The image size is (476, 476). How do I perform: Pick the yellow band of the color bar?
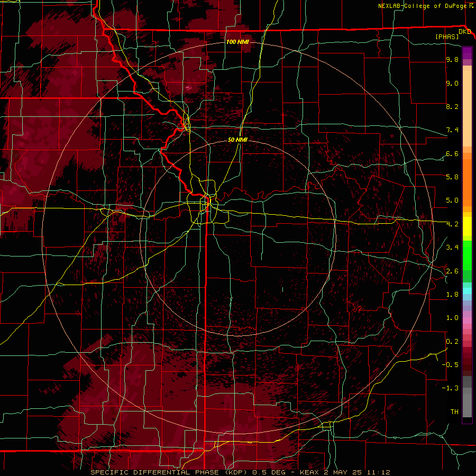pos(467,226)
